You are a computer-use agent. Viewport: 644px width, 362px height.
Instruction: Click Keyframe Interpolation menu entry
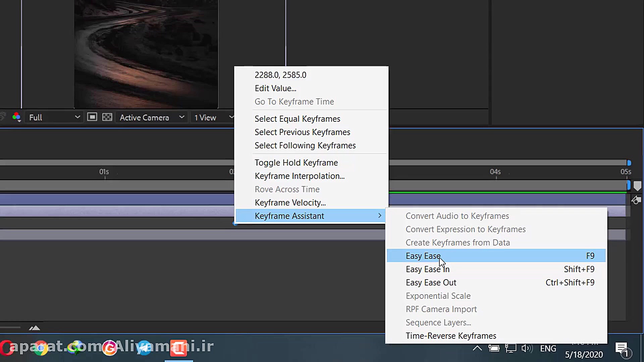point(299,176)
